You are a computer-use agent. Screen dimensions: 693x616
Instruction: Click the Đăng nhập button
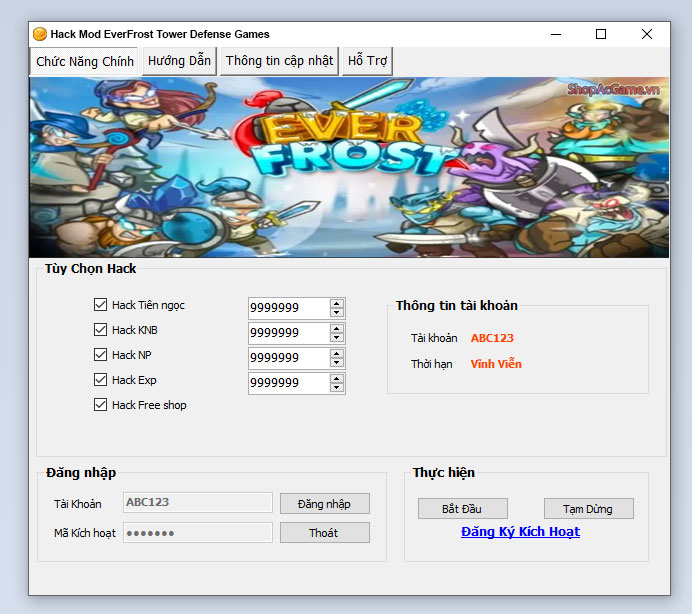(325, 504)
